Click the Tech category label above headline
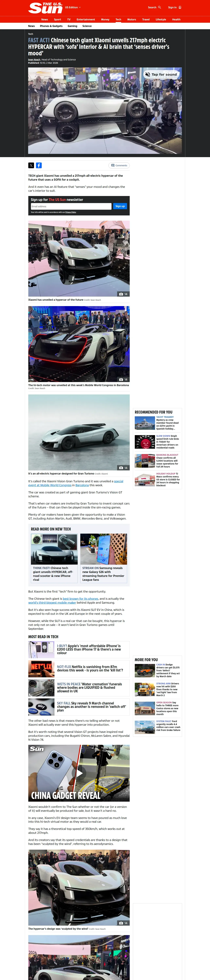Screen dimensions: 210x980 (30, 34)
